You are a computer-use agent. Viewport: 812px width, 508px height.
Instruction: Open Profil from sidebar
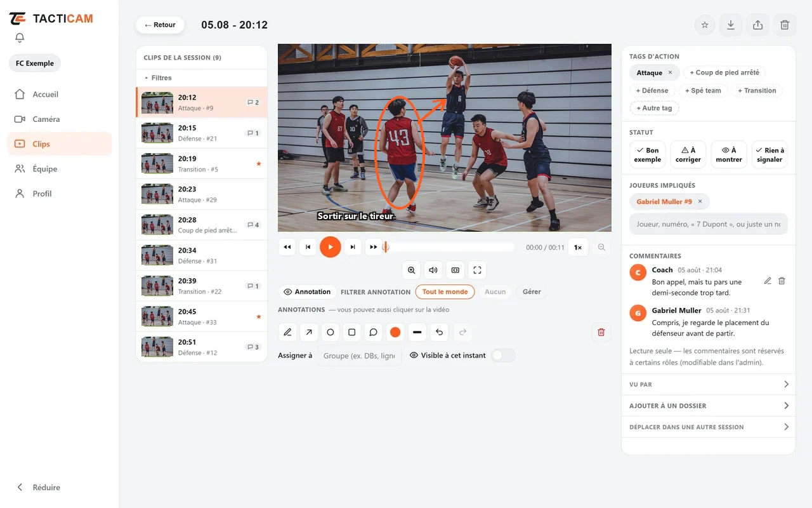(60, 194)
